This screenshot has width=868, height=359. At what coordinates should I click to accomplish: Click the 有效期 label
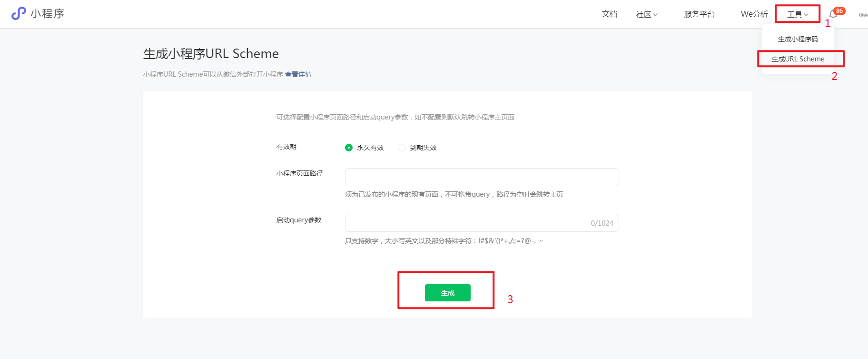pos(286,147)
